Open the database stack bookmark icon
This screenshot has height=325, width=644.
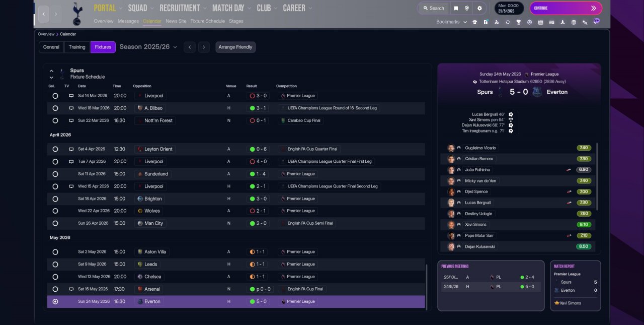[x=574, y=22]
